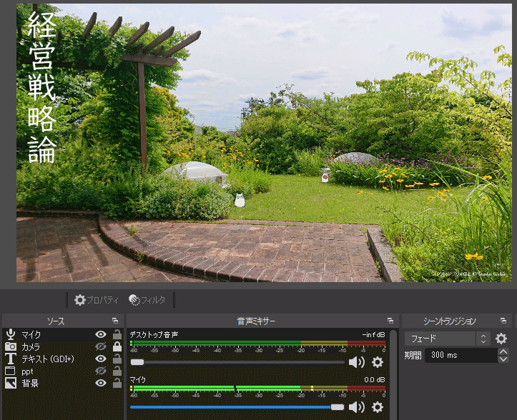Mute デスクトップ音声 with speaker icon
Viewport: 517px width, 420px height.
tap(356, 362)
